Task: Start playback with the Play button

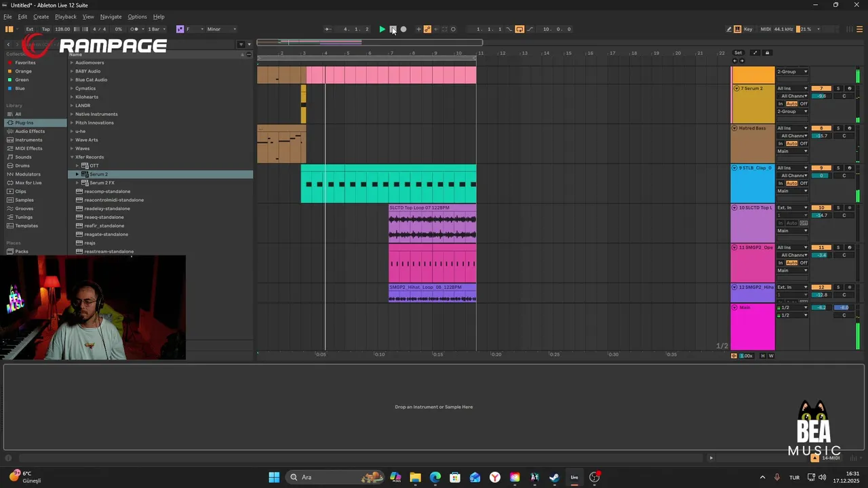Action: (x=382, y=29)
